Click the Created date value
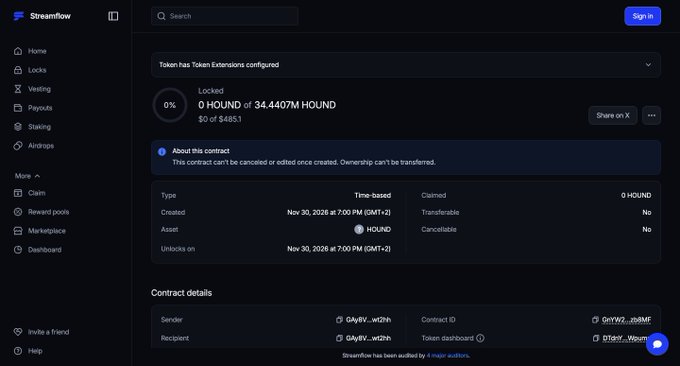This screenshot has height=366, width=680. click(x=339, y=212)
